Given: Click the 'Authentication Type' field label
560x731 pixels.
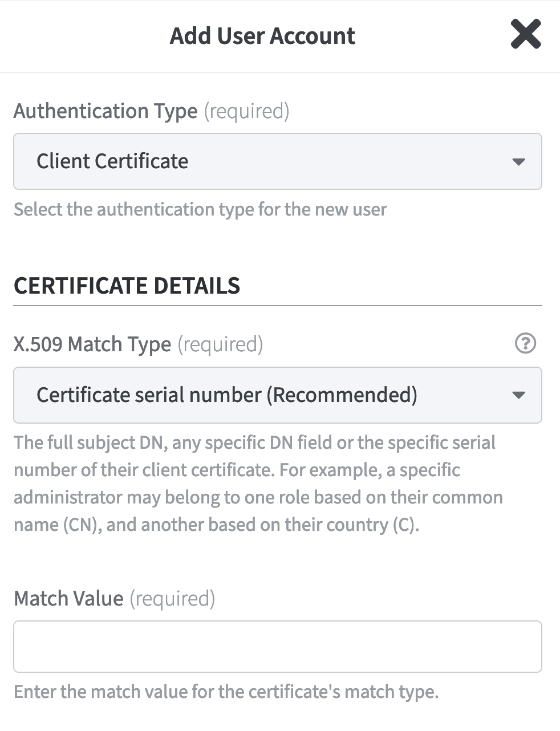Looking at the screenshot, I should click(x=105, y=111).
